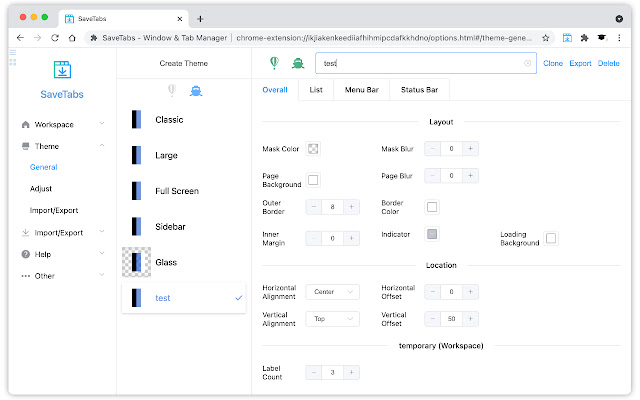640x400 pixels.
Task: Click the green ship icon beside theme name
Action: click(x=298, y=63)
